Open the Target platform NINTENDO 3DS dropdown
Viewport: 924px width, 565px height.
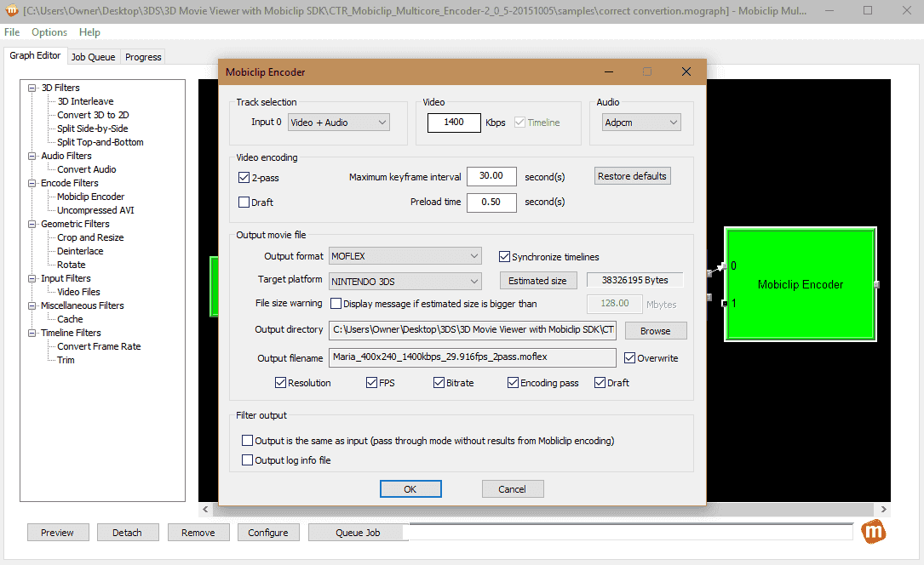point(405,282)
